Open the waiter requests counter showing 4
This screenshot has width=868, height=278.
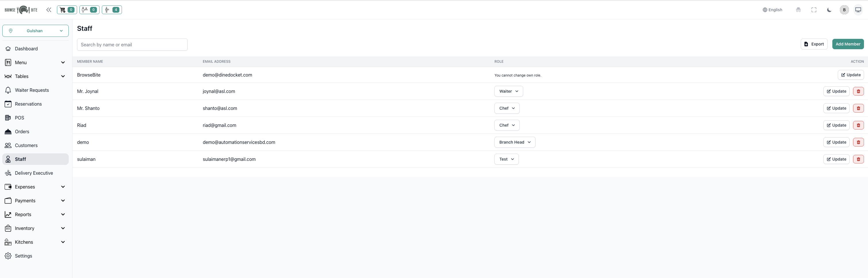(x=112, y=10)
